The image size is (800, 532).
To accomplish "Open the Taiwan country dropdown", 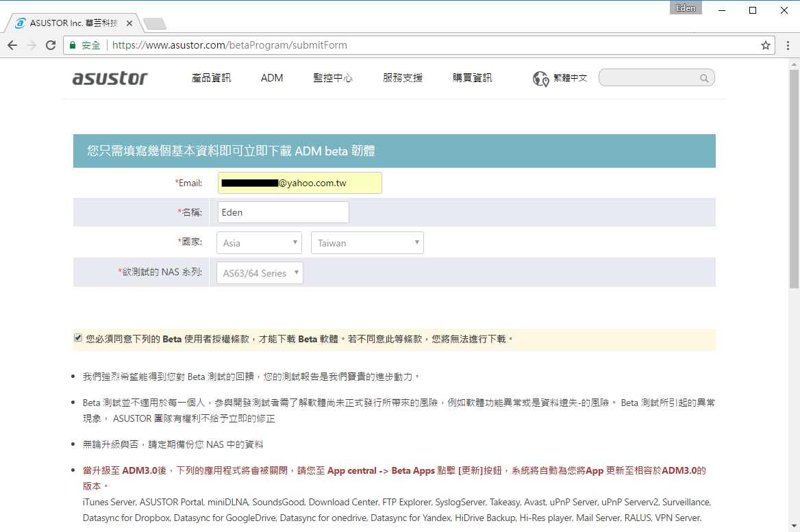I will [367, 243].
